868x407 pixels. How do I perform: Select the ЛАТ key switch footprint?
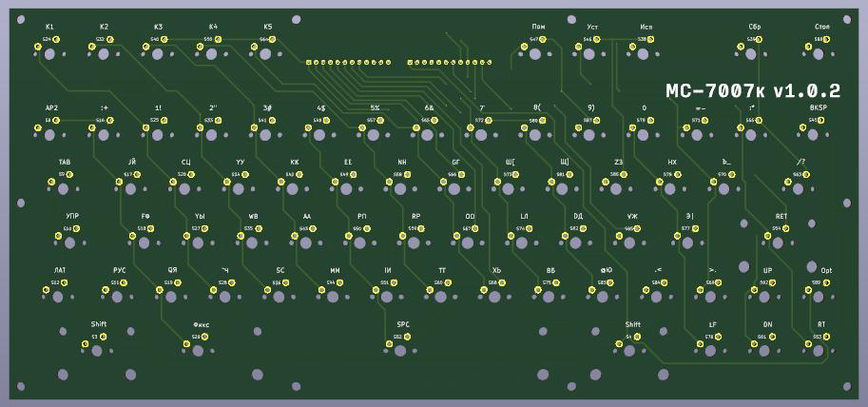pos(59,298)
